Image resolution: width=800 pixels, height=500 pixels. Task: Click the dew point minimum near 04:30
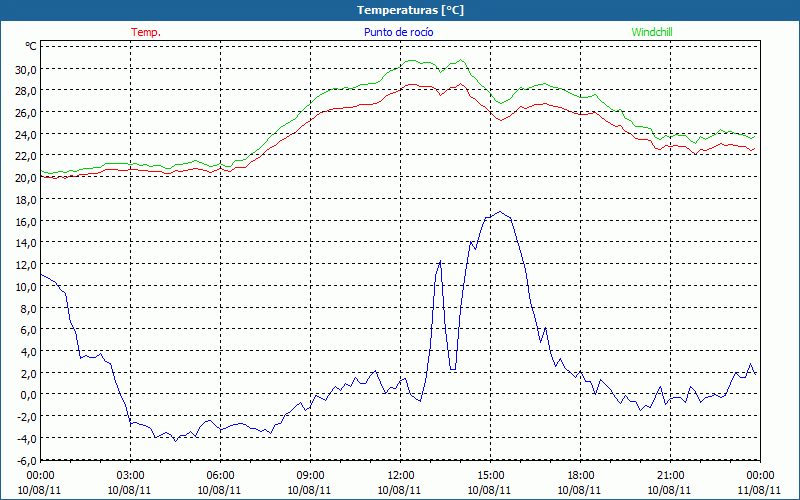click(175, 441)
